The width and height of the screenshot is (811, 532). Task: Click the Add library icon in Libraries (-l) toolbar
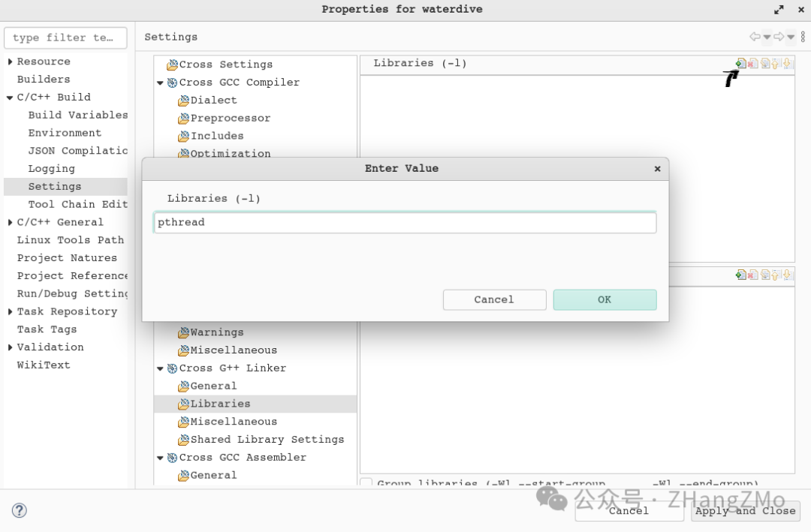tap(740, 63)
